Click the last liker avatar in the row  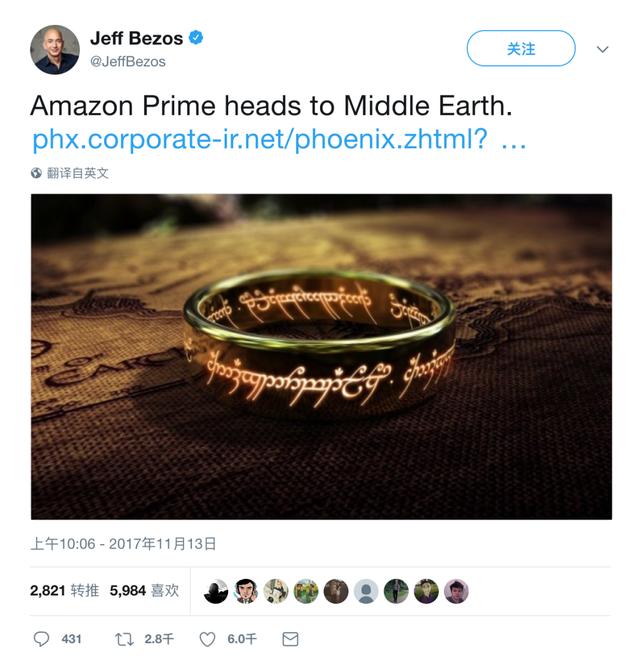pos(456,591)
